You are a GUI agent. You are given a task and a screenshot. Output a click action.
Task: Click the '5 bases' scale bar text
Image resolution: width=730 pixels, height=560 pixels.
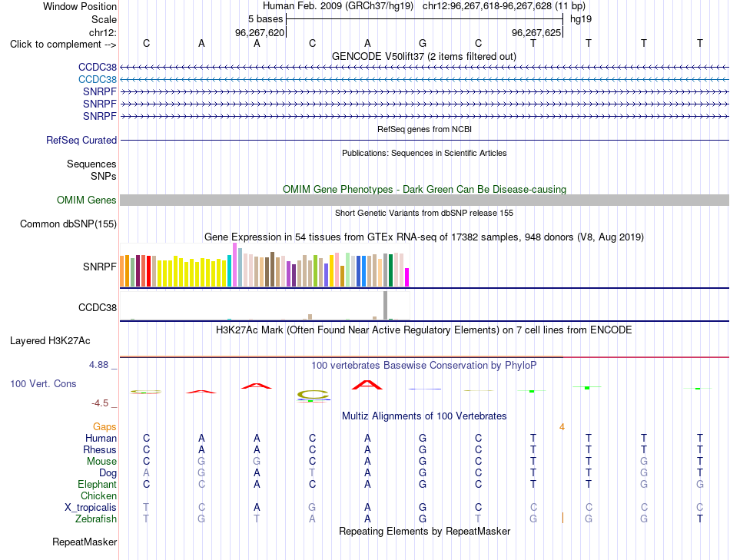265,19
